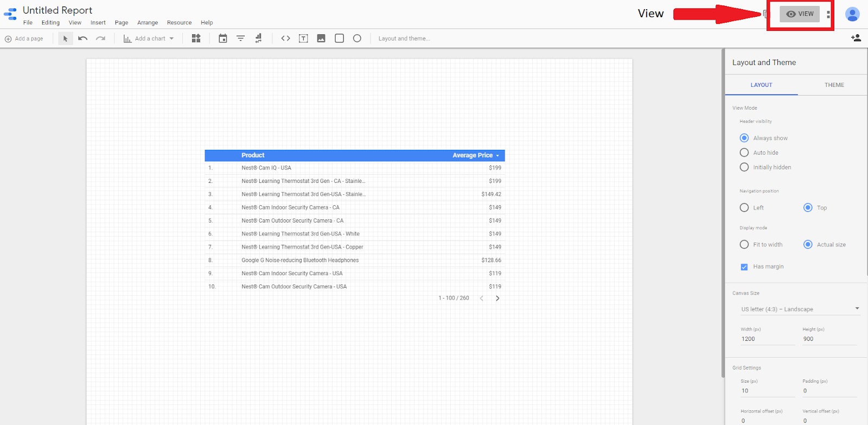
Task: Open the Editing menu
Action: 50,23
